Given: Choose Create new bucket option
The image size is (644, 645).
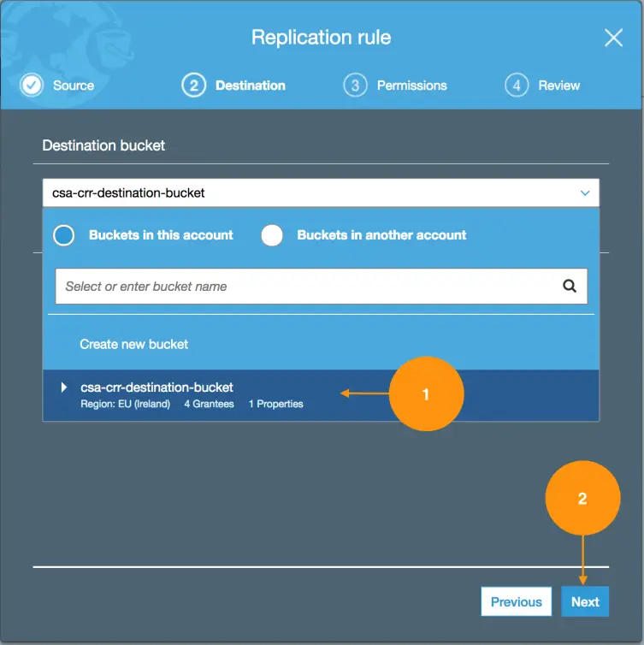Looking at the screenshot, I should (133, 344).
